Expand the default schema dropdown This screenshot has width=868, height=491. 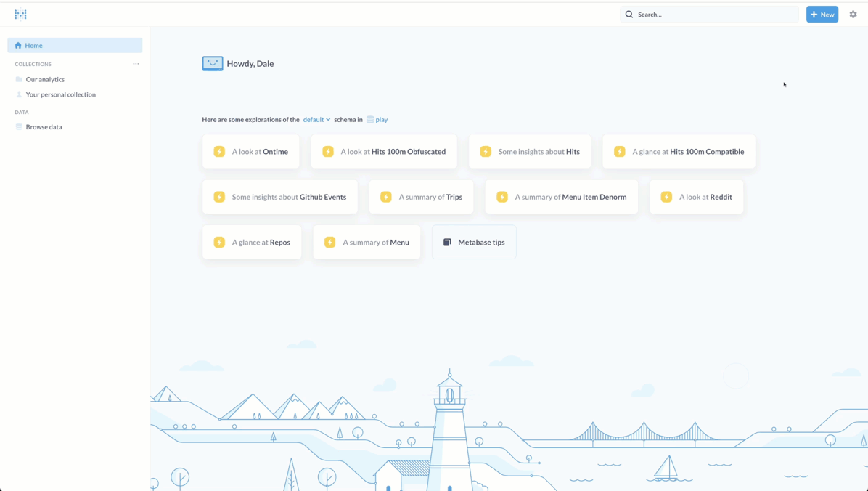[316, 120]
